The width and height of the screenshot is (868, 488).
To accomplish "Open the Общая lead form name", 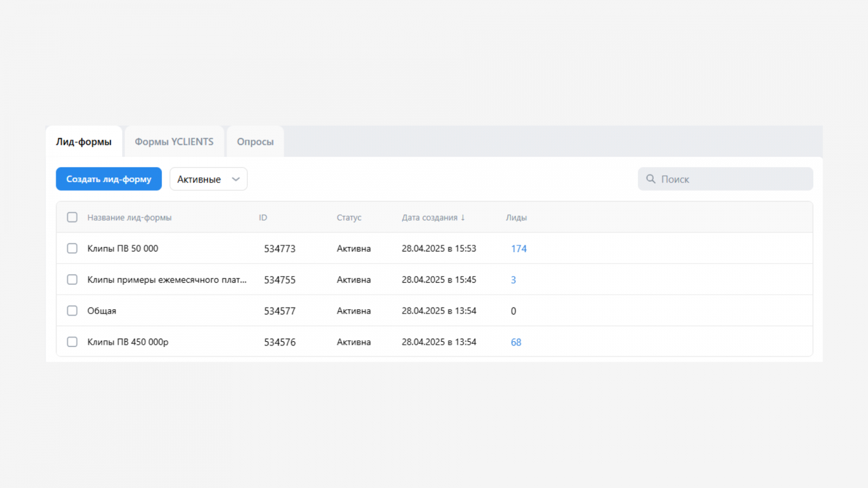I will click(x=101, y=311).
